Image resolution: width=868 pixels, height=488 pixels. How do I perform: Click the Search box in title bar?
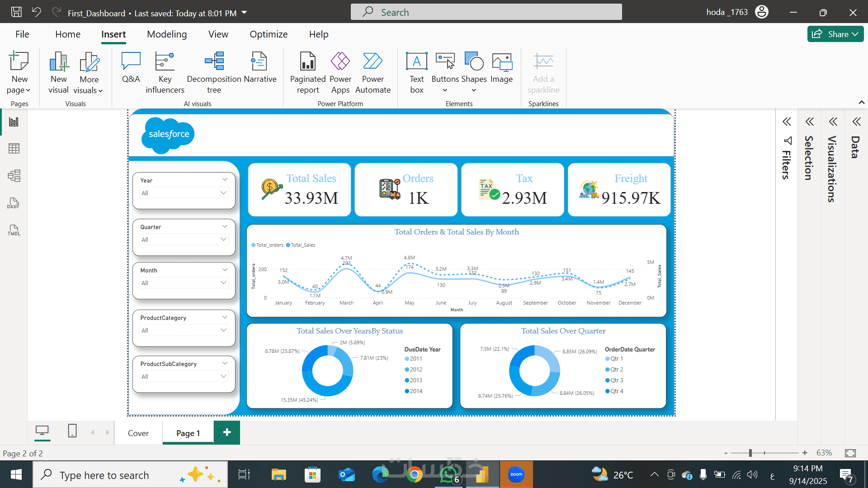click(x=486, y=12)
